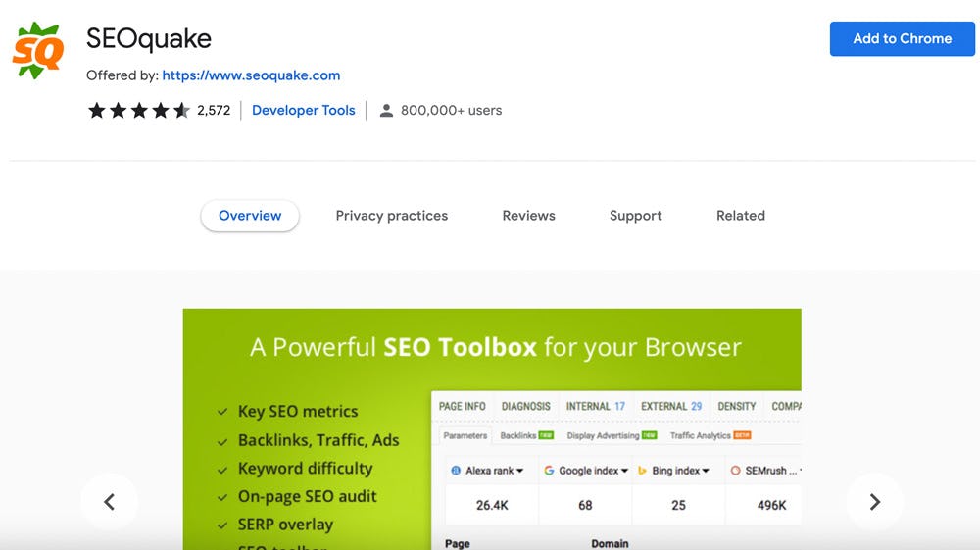Click the Page column heading

point(458,544)
